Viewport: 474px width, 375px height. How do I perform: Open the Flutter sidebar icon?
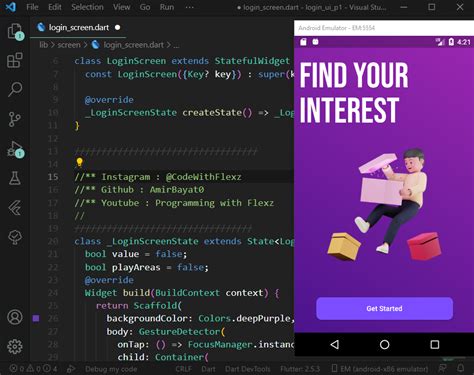tap(15, 208)
